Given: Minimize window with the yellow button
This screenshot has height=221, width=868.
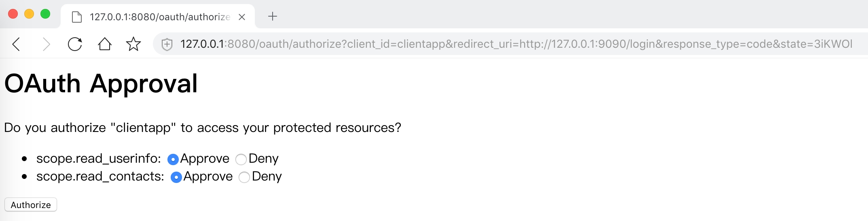Looking at the screenshot, I should coord(29,14).
